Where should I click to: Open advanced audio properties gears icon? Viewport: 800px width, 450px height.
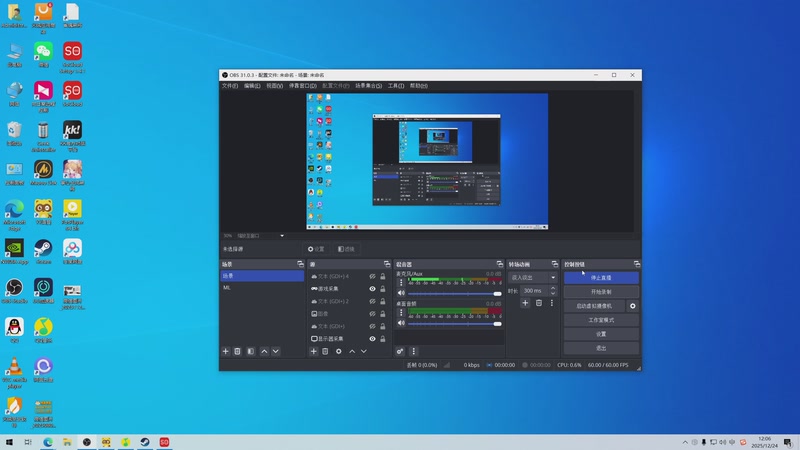(400, 351)
